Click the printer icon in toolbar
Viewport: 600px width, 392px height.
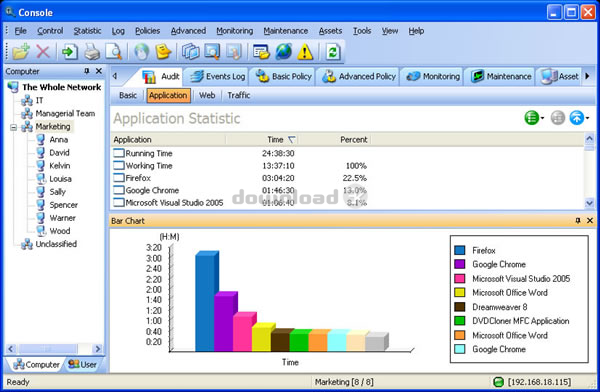point(92,52)
